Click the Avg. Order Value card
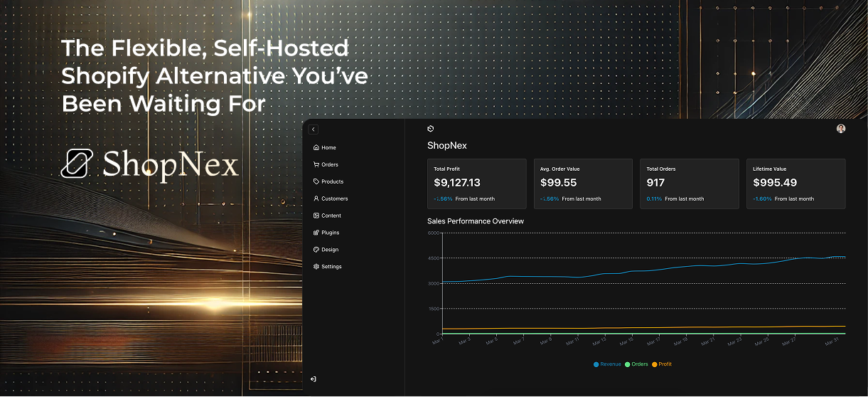This screenshot has height=397, width=868. (x=583, y=184)
